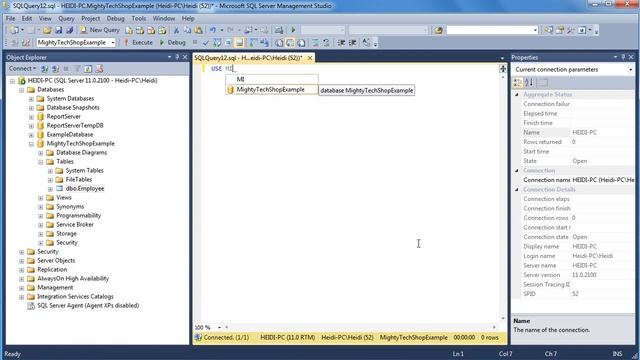
Task: Expand the dbo.Employee table
Action: pyautogui.click(x=50, y=189)
